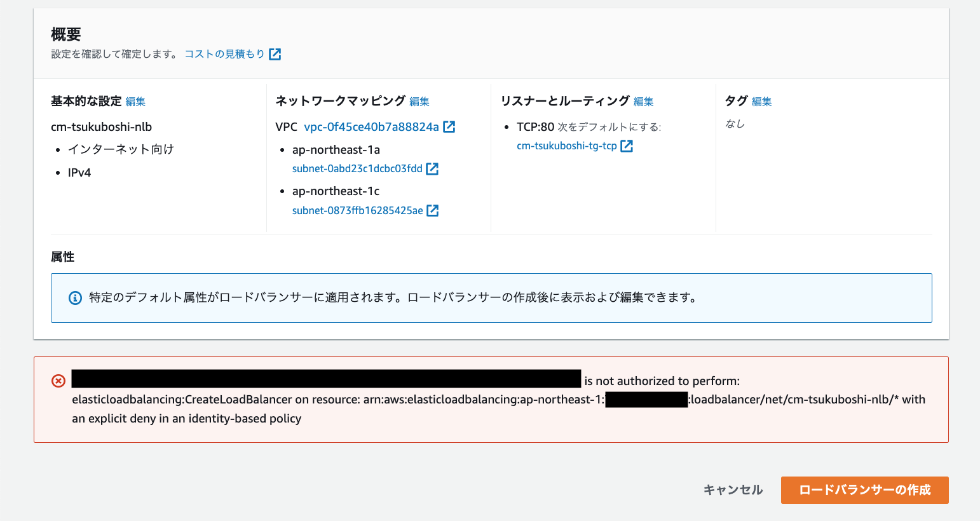Click the red error icon in the alert

tap(58, 381)
